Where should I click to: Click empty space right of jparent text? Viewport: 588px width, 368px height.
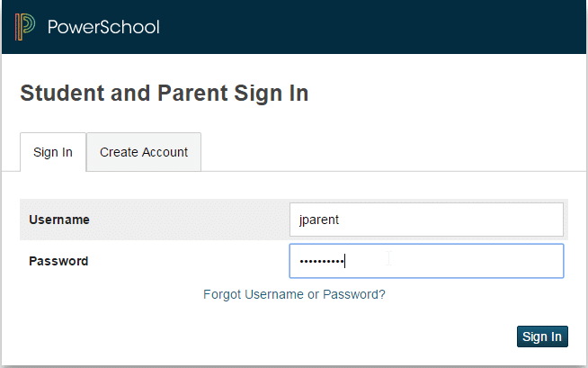tap(450, 220)
